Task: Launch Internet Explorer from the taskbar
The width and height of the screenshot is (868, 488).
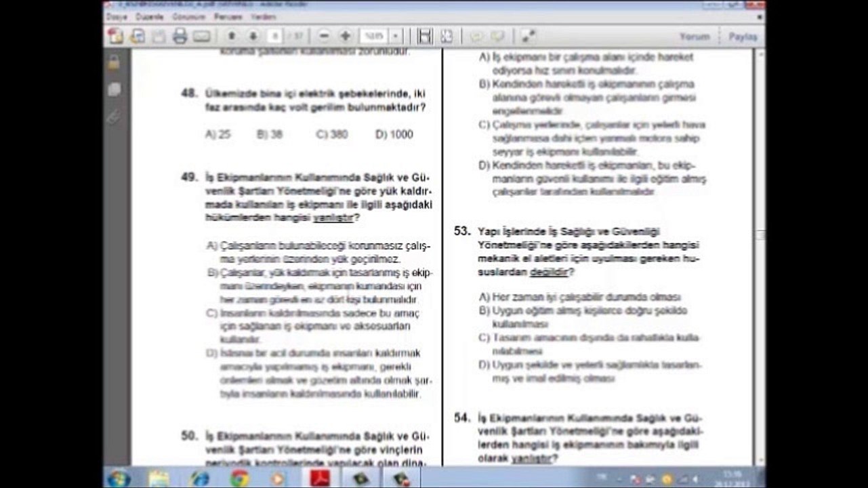Action: coord(199,479)
